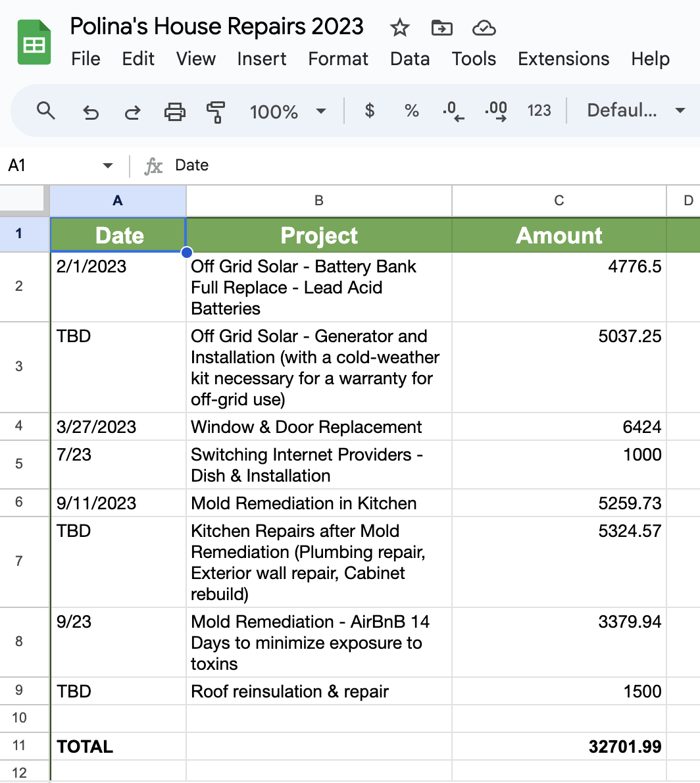
Task: Expand the A1 name box dropdown
Action: pyautogui.click(x=108, y=165)
